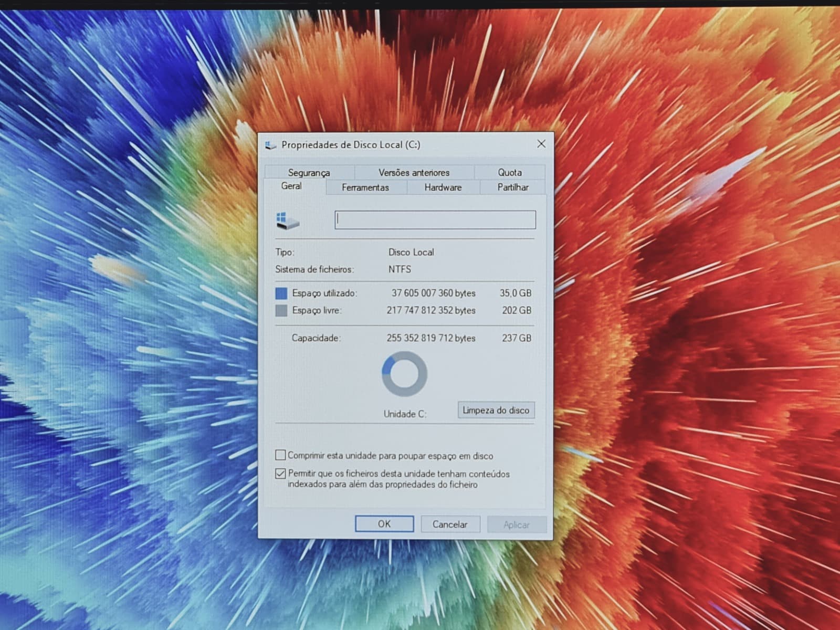The height and width of the screenshot is (630, 840).
Task: Uncheck the index file contents checkbox
Action: 281,474
